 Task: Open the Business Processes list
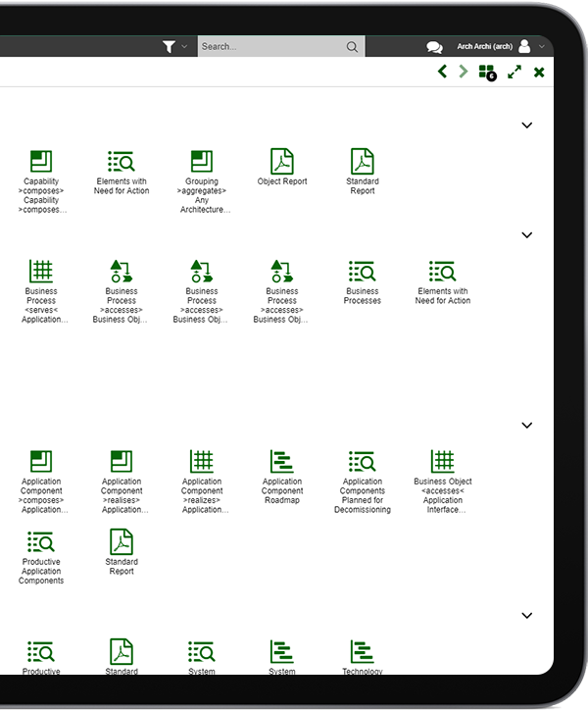(x=363, y=281)
